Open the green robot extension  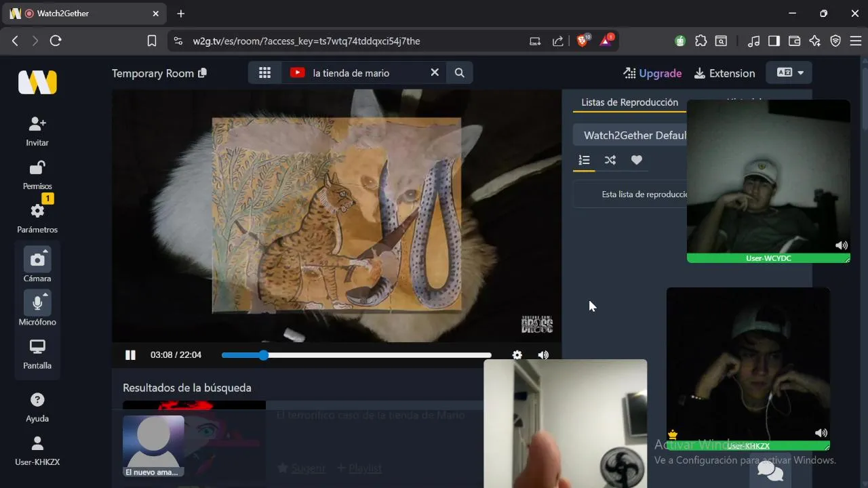point(680,41)
